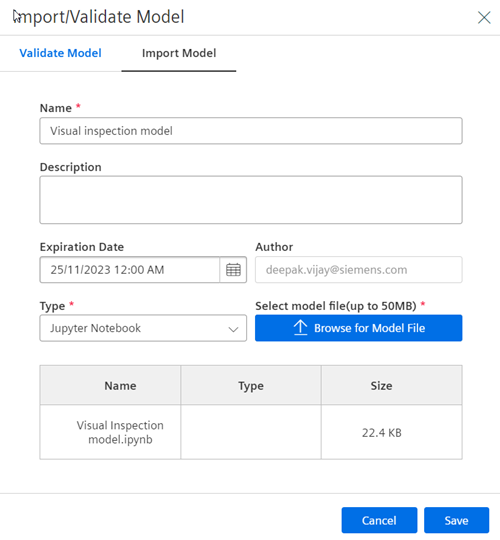This screenshot has height=540, width=500.
Task: Click Browse for Model File button
Action: (358, 328)
